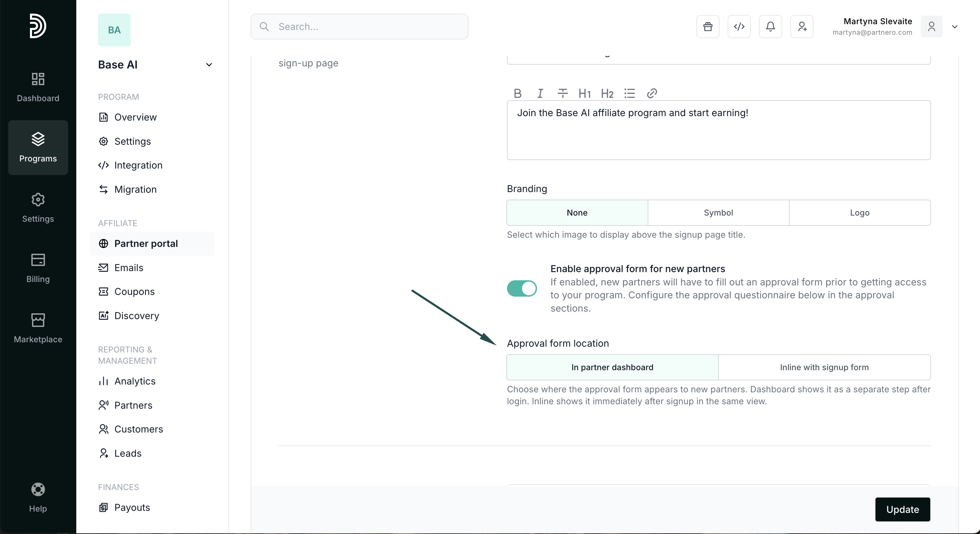Click the Search input field

[x=359, y=27]
